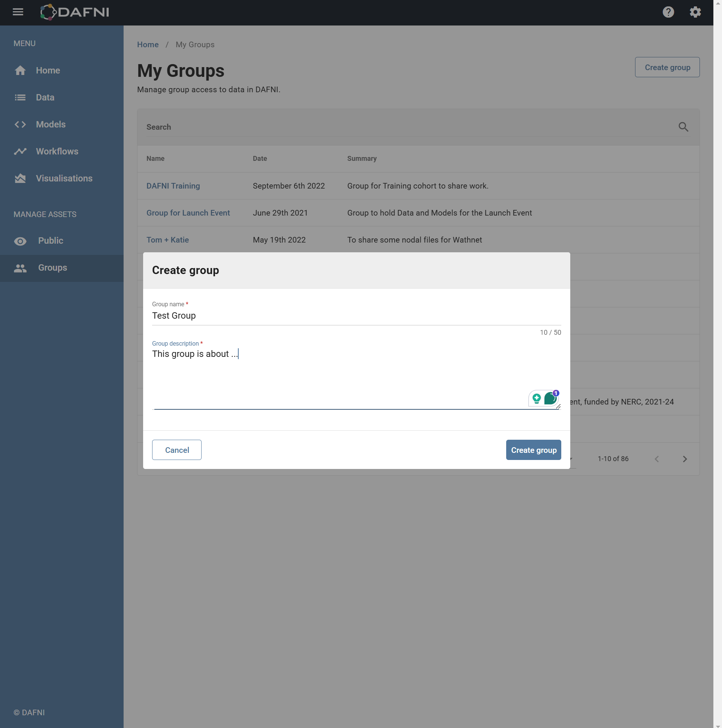
Task: Click the Grammarly suggestion bulb icon
Action: (536, 398)
